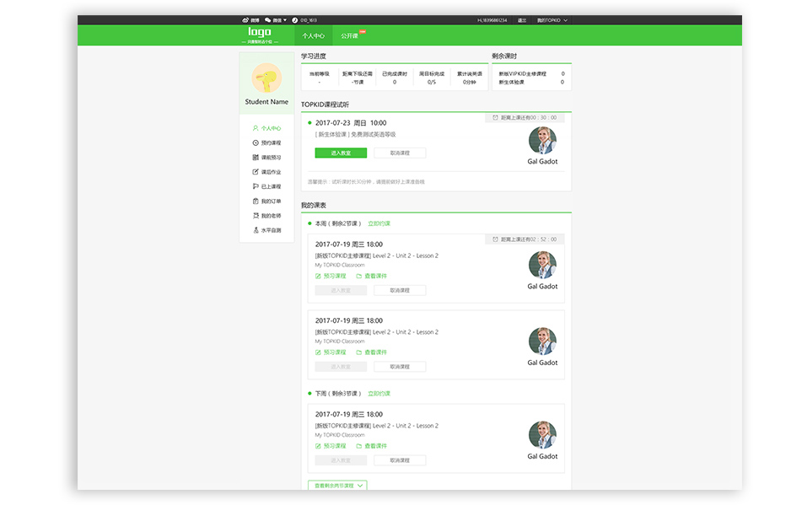802x532 pixels.
Task: Click the 周目标完成 0/5 stat cell
Action: click(432, 78)
